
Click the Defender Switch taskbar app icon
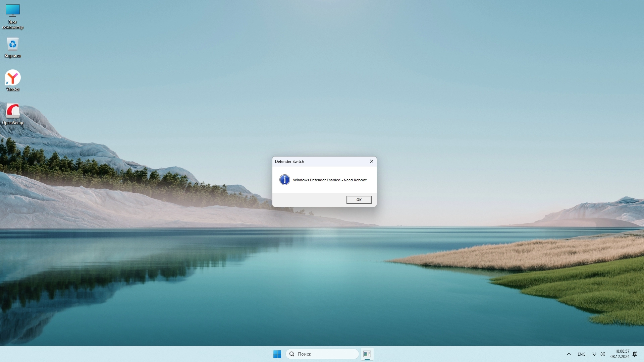[x=367, y=354]
